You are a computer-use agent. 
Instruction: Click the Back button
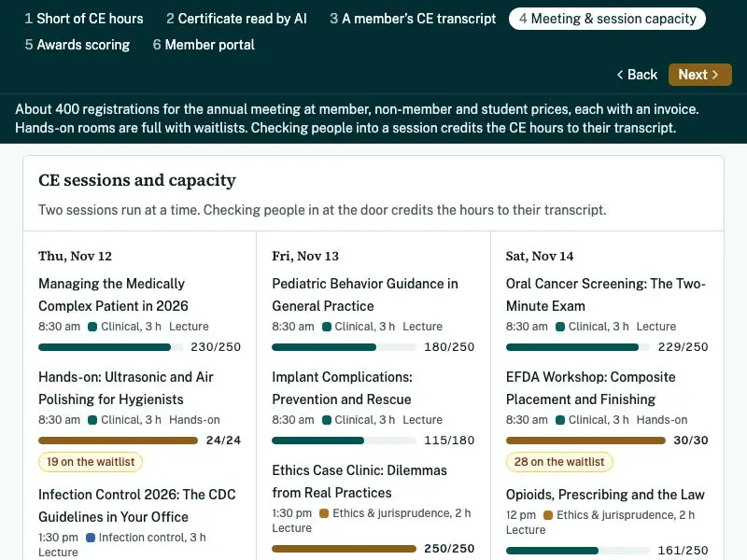pos(637,75)
